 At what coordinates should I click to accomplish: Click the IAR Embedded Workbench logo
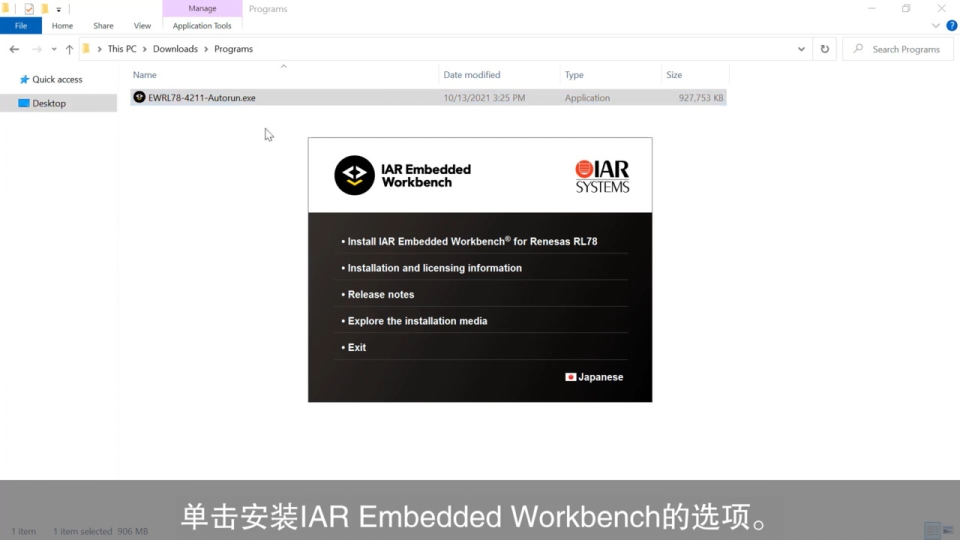354,174
